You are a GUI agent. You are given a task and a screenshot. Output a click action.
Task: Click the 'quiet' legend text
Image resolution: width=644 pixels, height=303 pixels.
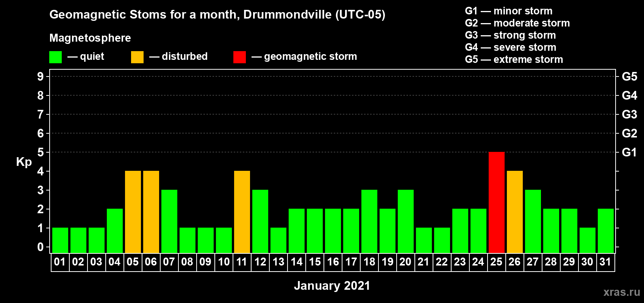point(92,56)
